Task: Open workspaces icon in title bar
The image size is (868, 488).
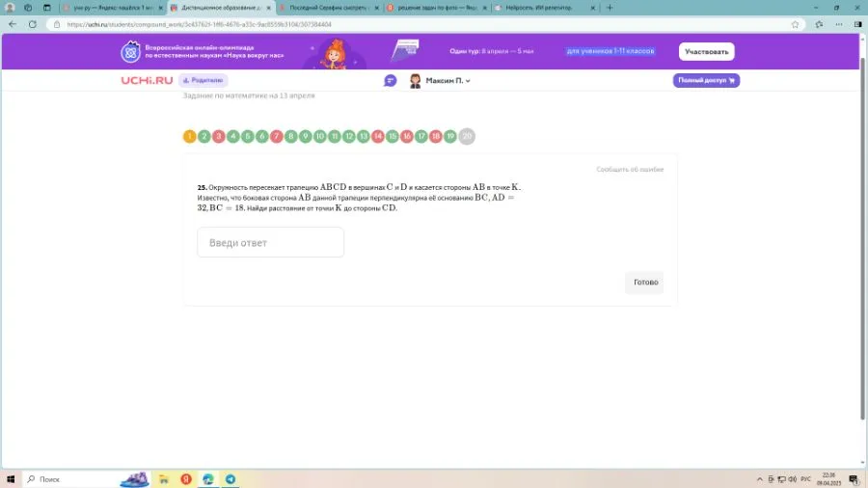Action: point(28,8)
